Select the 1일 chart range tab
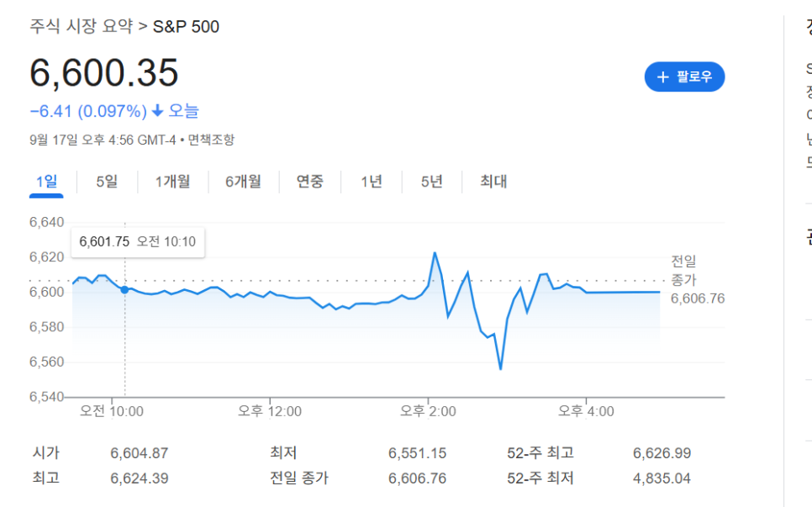The image size is (812, 507). tap(46, 182)
